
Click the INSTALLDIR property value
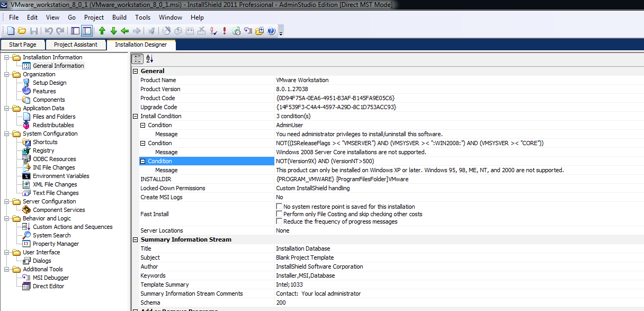(342, 179)
